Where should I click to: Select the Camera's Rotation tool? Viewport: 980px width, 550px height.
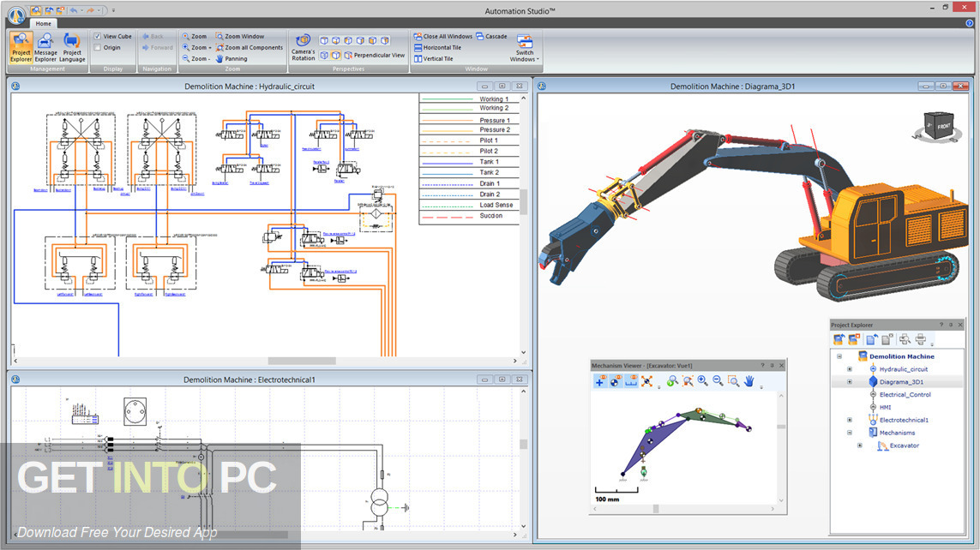(304, 47)
